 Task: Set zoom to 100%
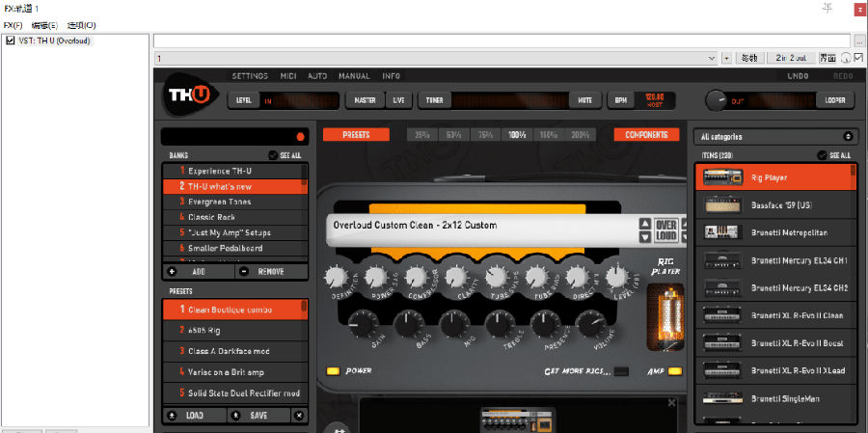click(517, 135)
